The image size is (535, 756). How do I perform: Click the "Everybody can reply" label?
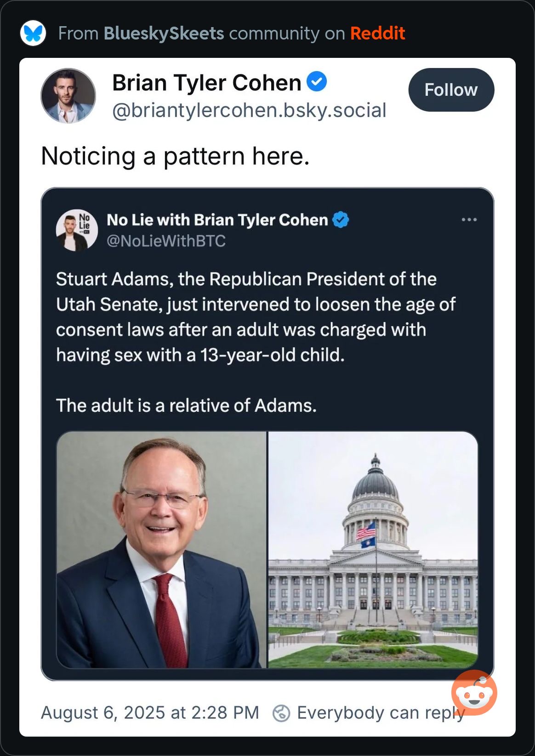[x=381, y=713]
